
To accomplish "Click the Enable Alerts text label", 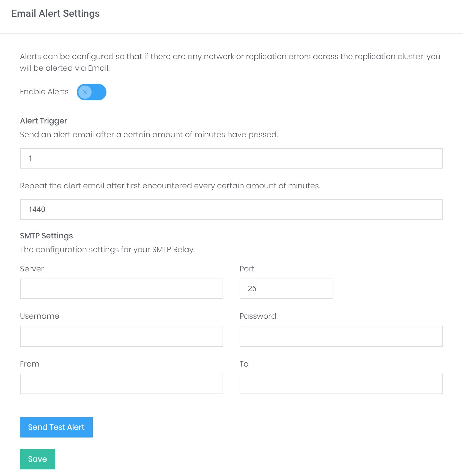I will [44, 92].
